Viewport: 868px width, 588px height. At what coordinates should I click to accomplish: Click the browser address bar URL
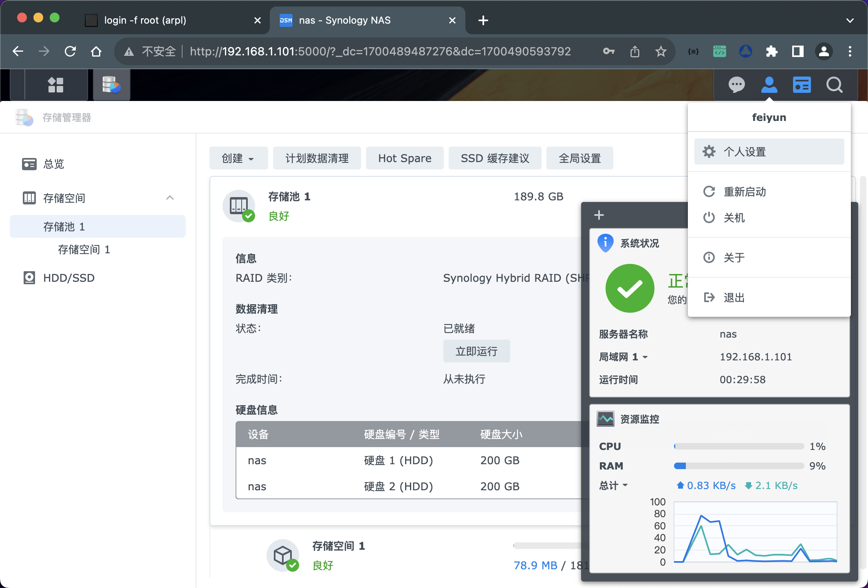[380, 51]
